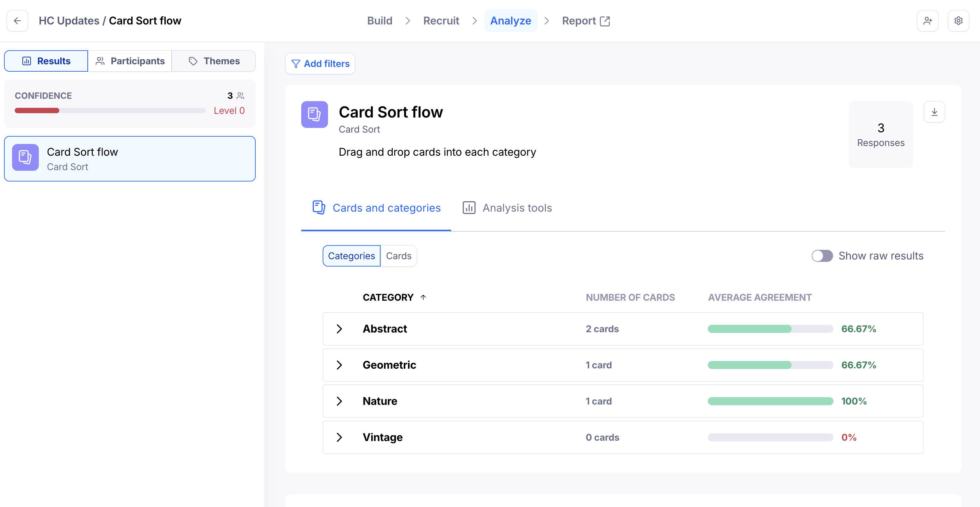Switch to the Analysis tools tab
This screenshot has width=980, height=507.
point(507,208)
